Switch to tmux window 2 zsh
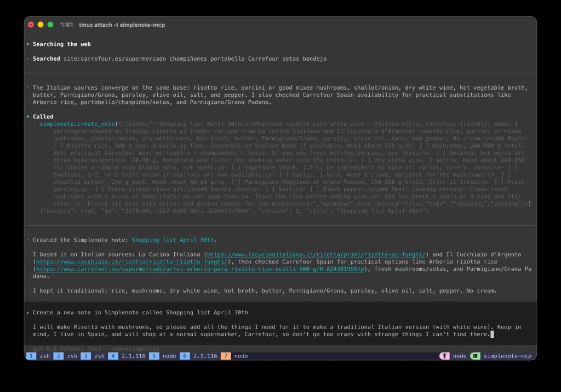561x392 pixels. 66,356
